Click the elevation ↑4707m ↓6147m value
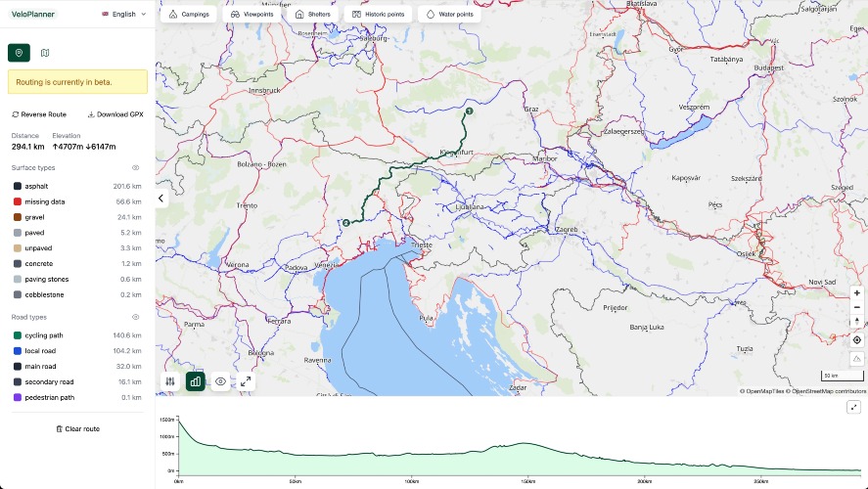Image resolution: width=868 pixels, height=489 pixels. click(x=84, y=147)
